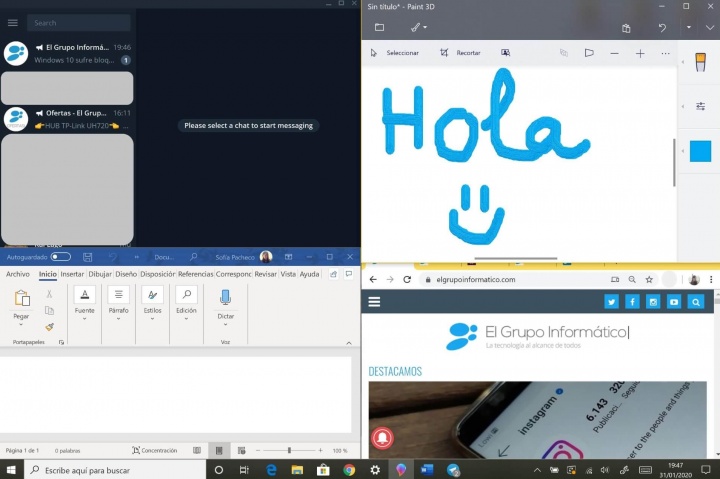Zoom out with Paint 3D minus
720x479 pixels.
point(614,54)
